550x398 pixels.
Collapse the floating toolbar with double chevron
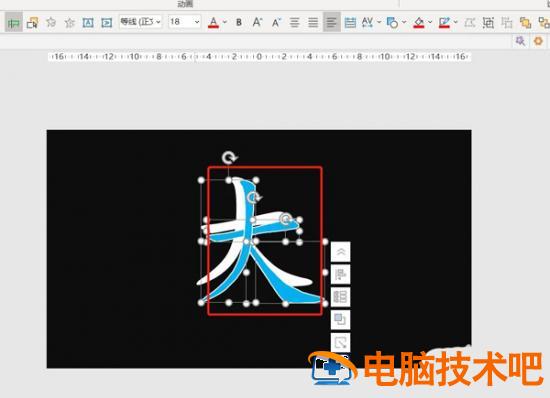[340, 252]
